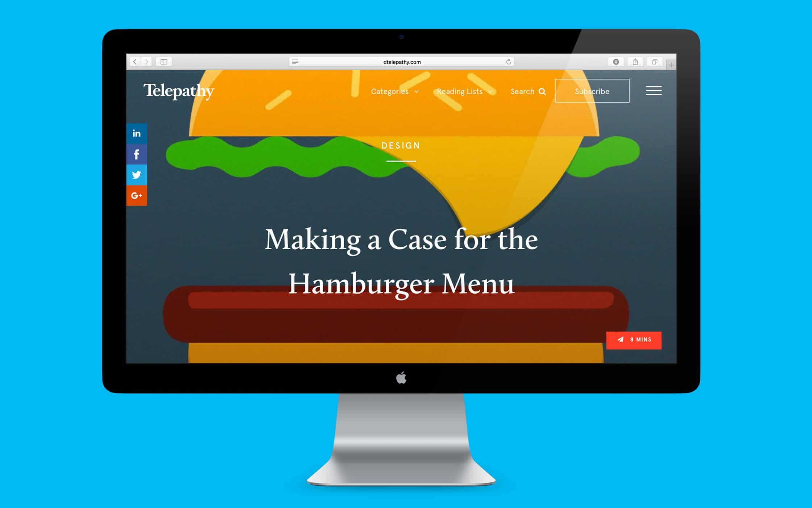812x508 pixels.
Task: Click the forward navigation arrow
Action: [x=148, y=61]
